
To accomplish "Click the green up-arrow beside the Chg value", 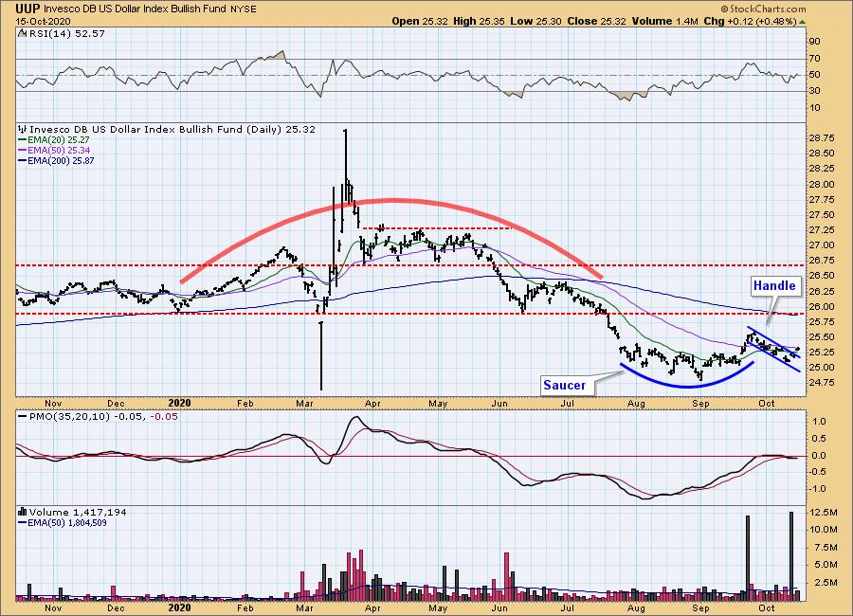I will (x=803, y=22).
